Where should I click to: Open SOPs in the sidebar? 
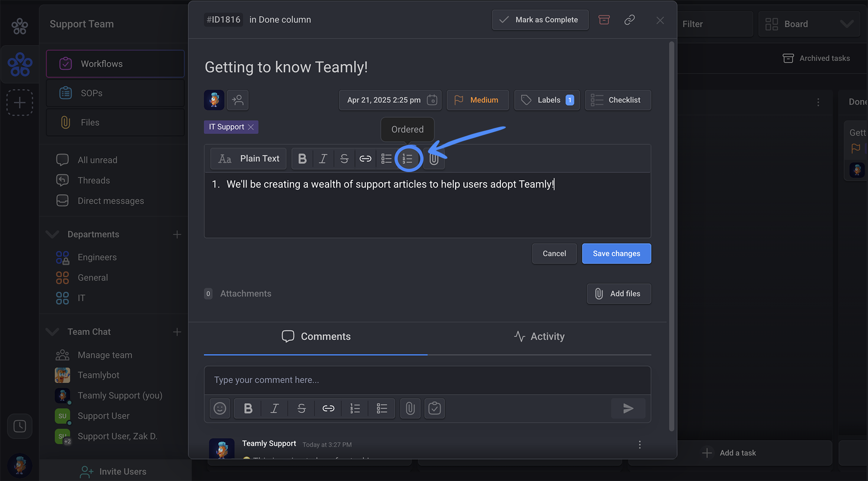pos(115,93)
